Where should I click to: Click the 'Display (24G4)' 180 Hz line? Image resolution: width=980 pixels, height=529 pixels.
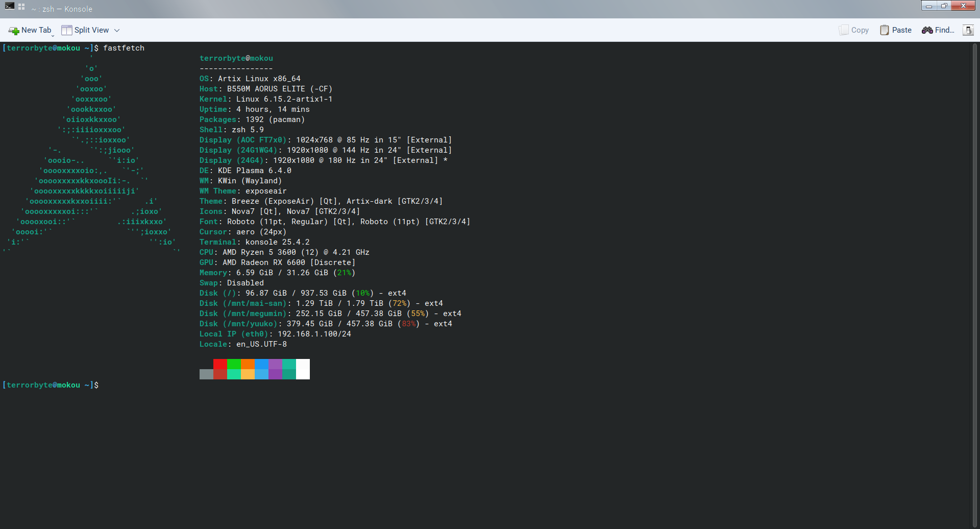click(x=324, y=160)
